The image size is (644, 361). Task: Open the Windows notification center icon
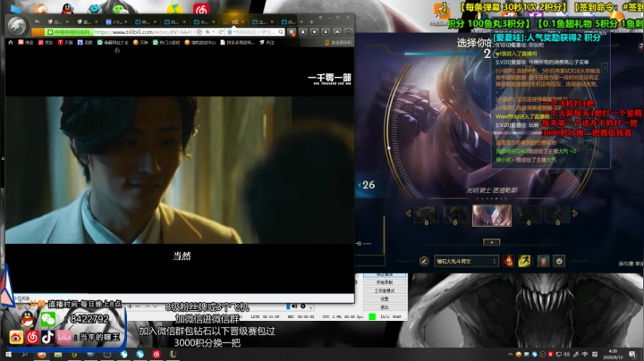point(632,355)
